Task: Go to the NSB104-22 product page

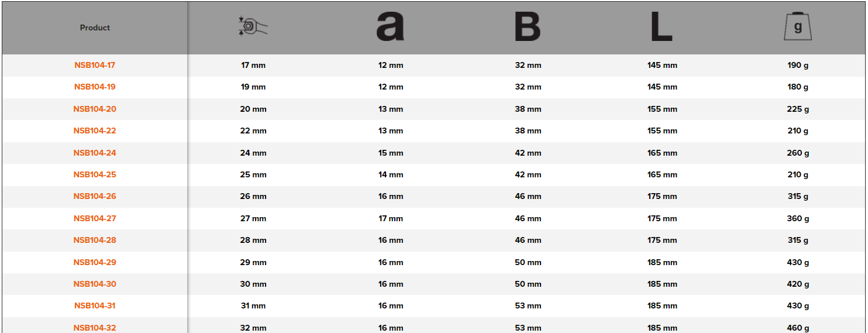Action: coord(95,131)
